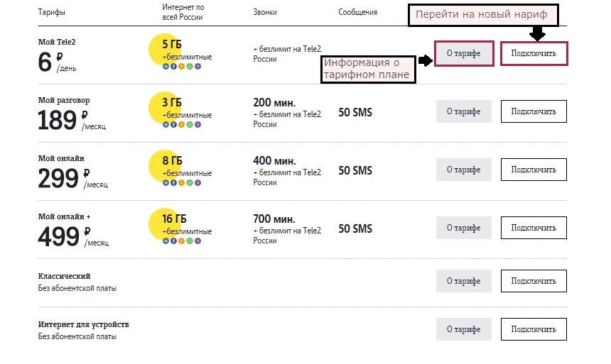Click the VK icon under Мой Tele2
Image resolution: width=611 pixels, height=364 pixels.
[x=166, y=67]
